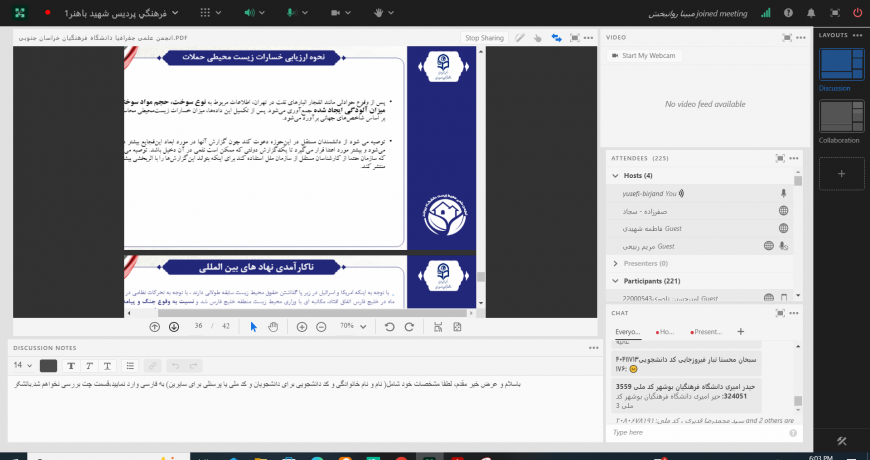This screenshot has width=870, height=460.
Task: Select the pan hand tool
Action: point(273,327)
